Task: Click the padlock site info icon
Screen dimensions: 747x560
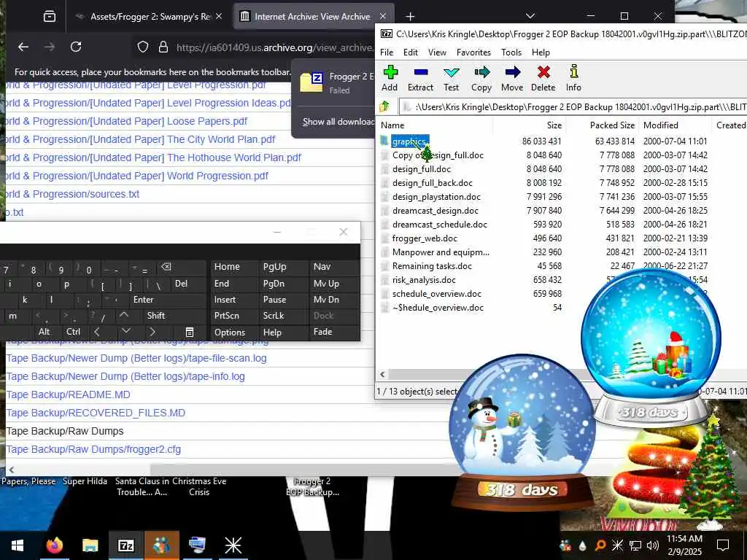Action: (163, 47)
